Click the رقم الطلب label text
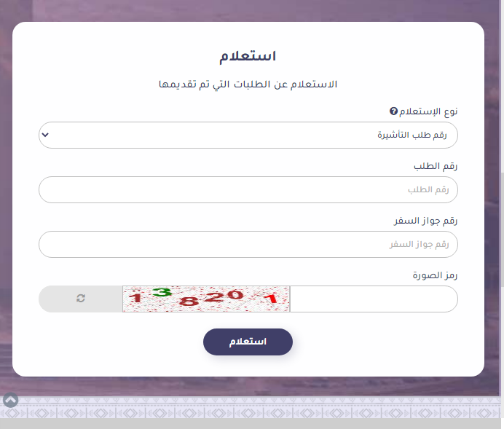Image resolution: width=504 pixels, height=429 pixels. (x=440, y=166)
